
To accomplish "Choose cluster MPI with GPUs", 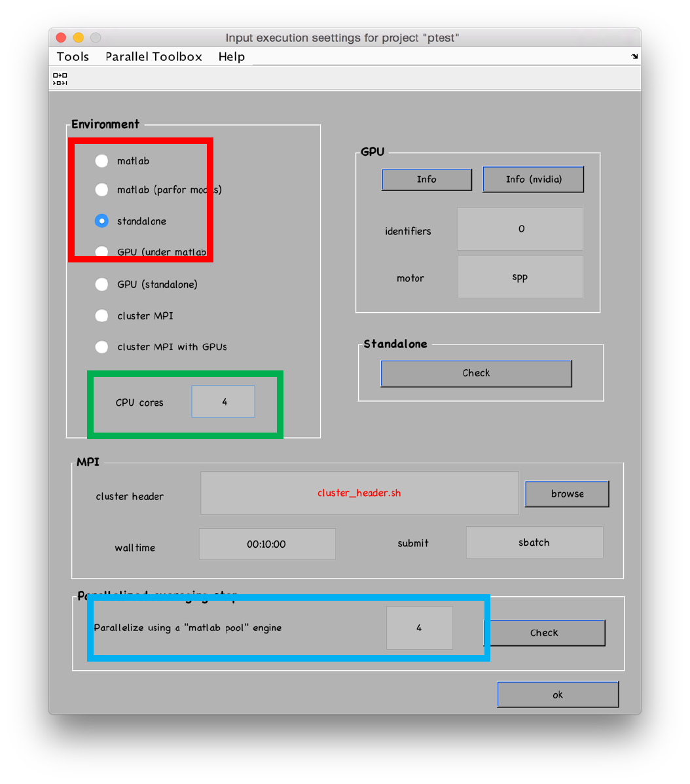I will pyautogui.click(x=101, y=347).
